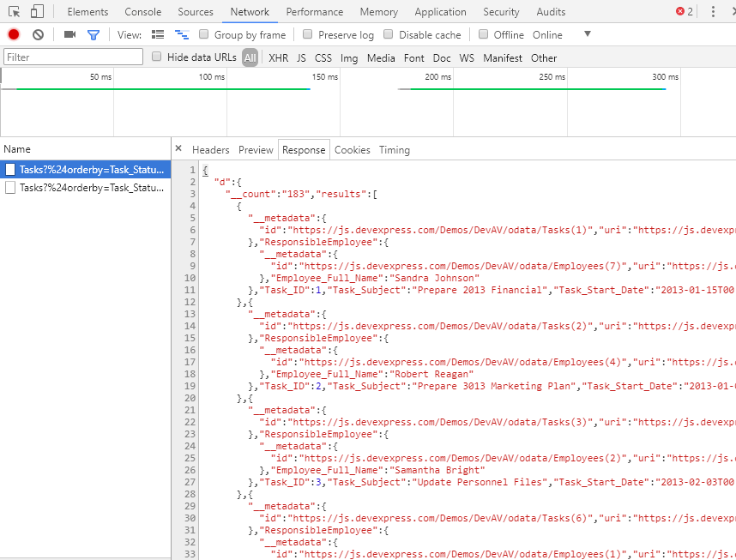Filter requests by XHR type
736x560 pixels.
(278, 58)
